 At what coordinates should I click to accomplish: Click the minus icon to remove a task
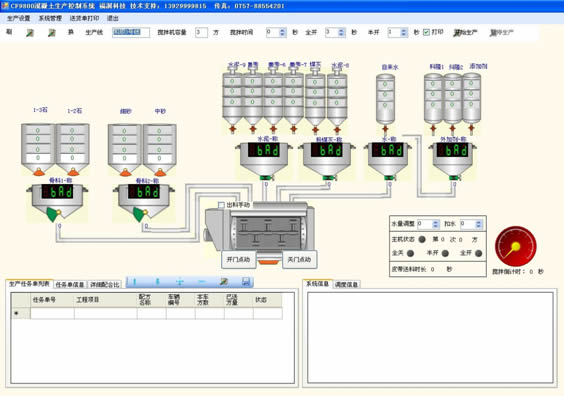201,282
